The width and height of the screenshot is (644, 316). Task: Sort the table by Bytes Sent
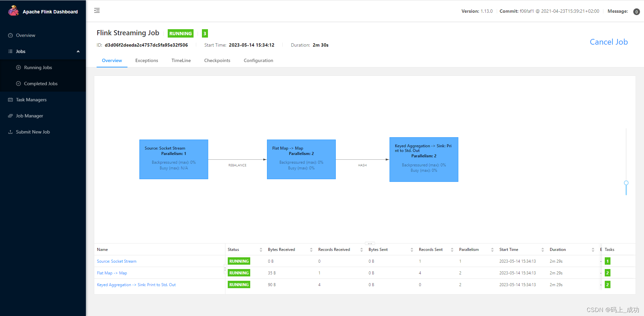(x=412, y=250)
